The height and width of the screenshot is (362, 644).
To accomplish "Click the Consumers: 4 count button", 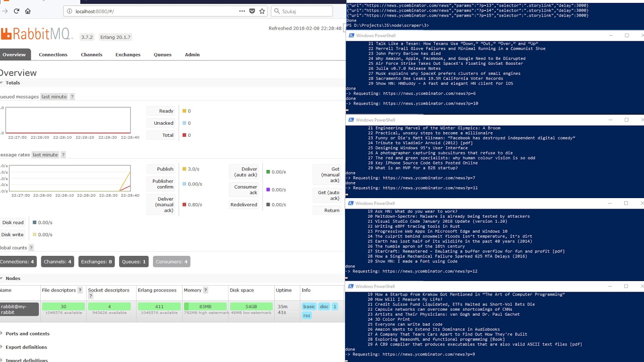I will coord(172,261).
